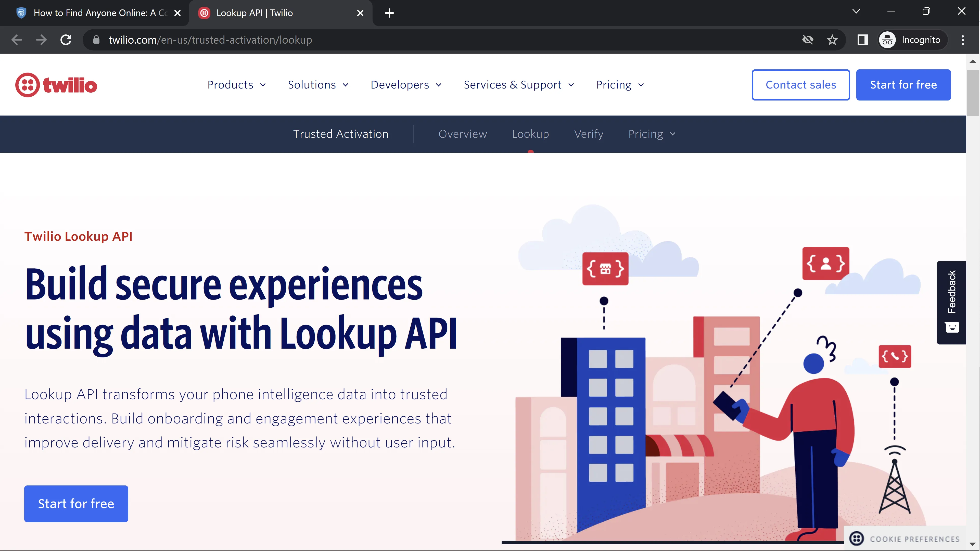Click the Incognito profile icon

[x=887, y=40]
